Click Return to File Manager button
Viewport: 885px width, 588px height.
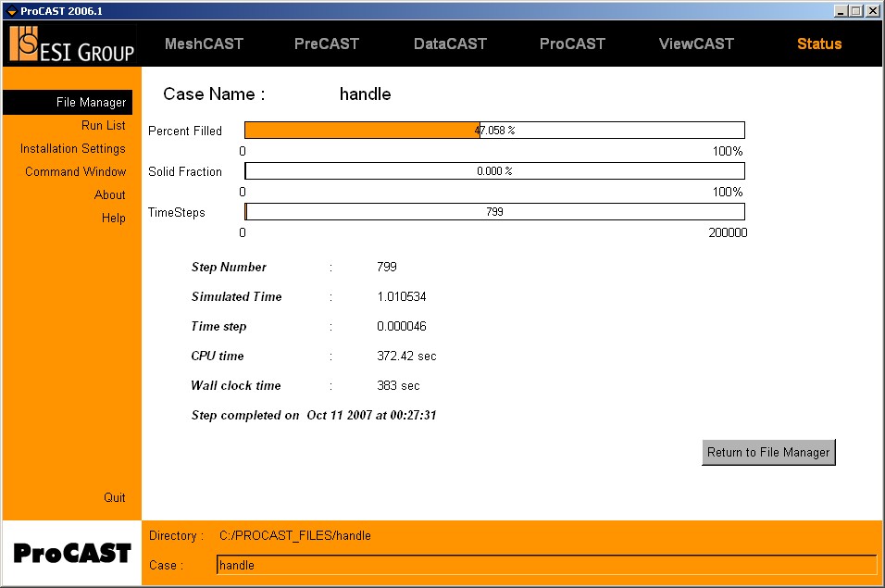768,452
